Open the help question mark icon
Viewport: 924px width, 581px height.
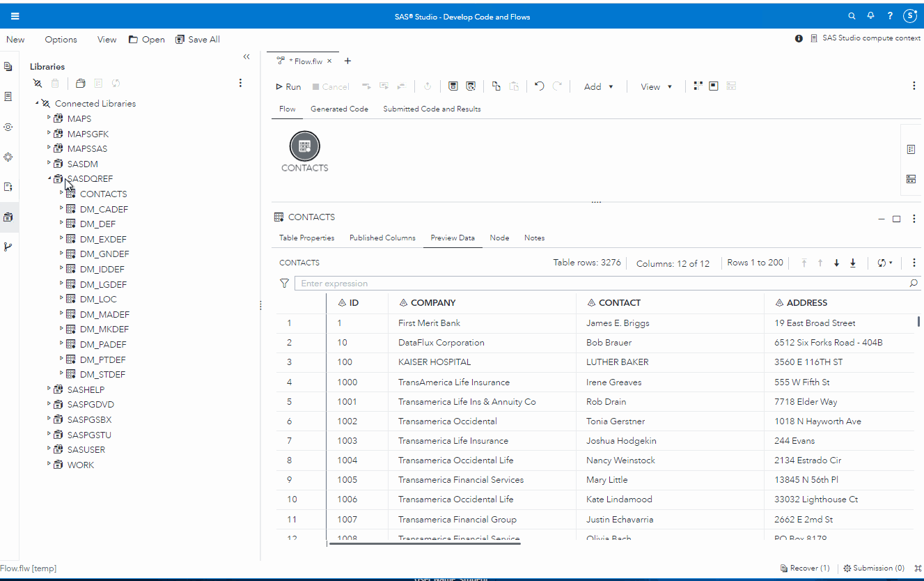(x=890, y=16)
